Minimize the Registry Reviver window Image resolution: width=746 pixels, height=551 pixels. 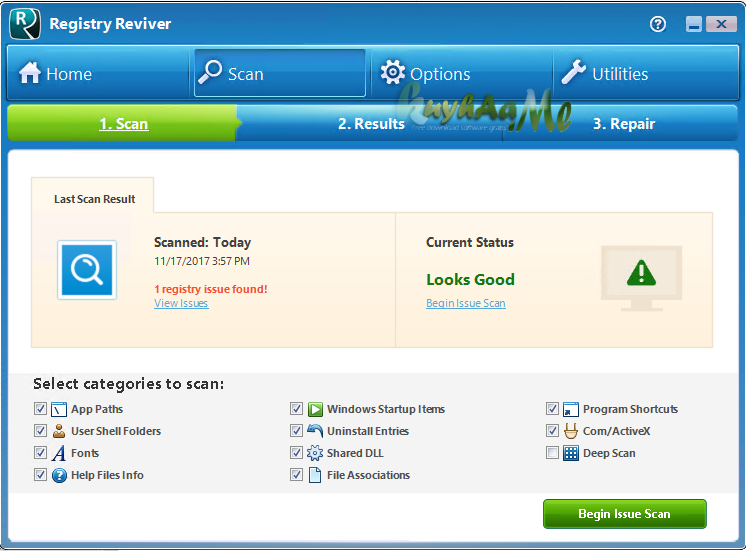click(694, 24)
